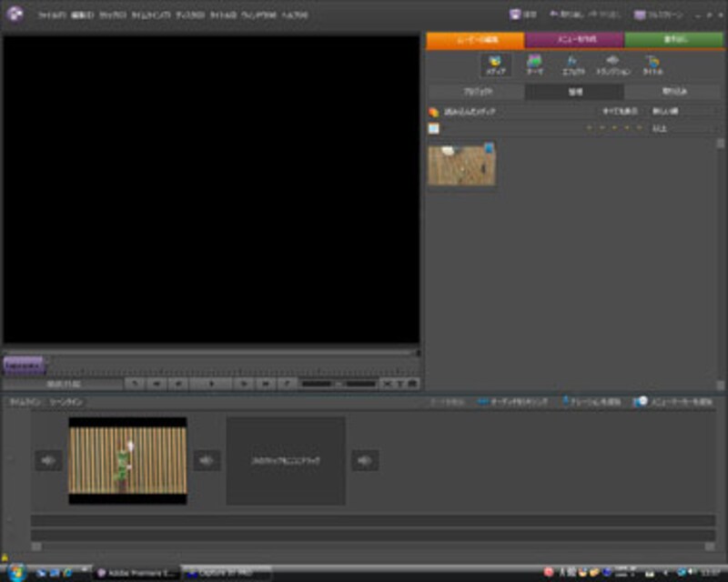Screen dimensions: 728x582
Task: Open the Effects (fx) panel icon
Action: (x=572, y=64)
